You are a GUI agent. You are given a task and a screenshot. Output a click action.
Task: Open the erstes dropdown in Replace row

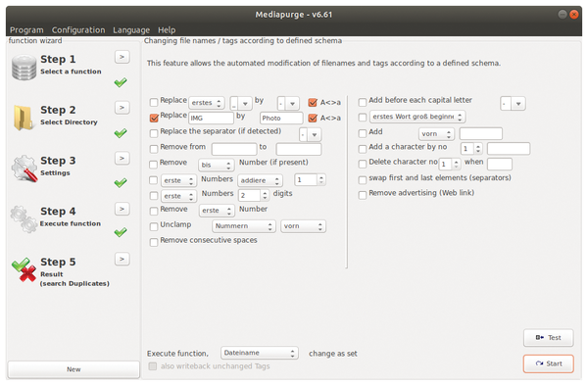[207, 103]
